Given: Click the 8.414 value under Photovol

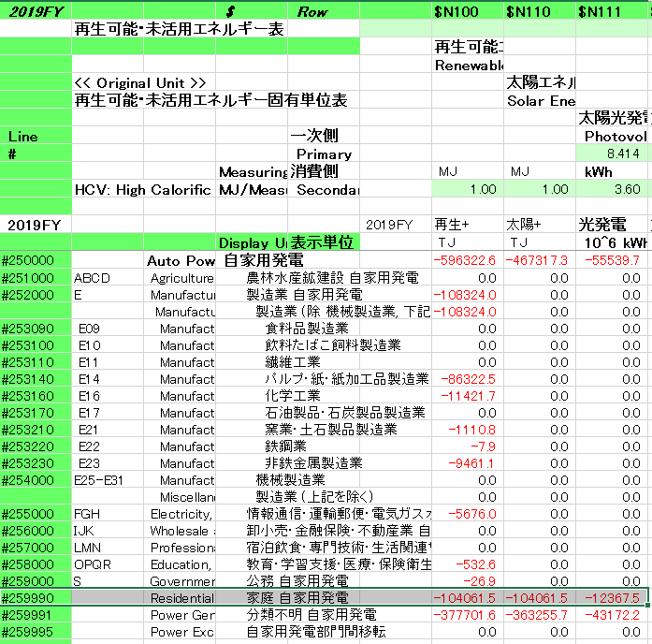Looking at the screenshot, I should [612, 154].
